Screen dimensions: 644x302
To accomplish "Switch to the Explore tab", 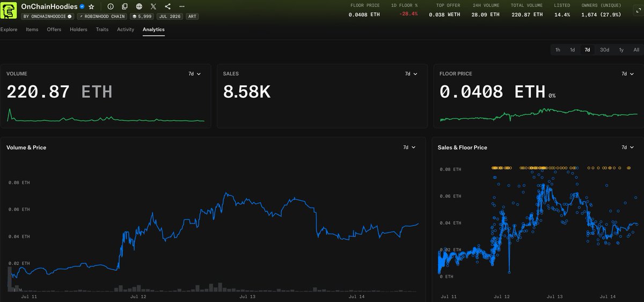I will [x=9, y=30].
